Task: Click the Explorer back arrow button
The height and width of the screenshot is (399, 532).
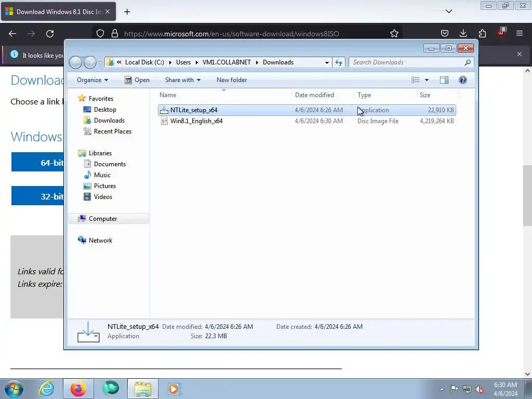Action: tap(76, 62)
